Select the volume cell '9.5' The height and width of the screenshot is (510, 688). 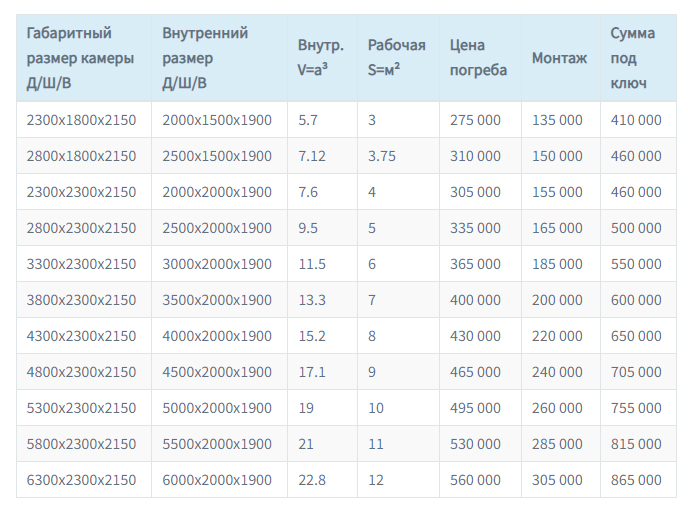322,228
